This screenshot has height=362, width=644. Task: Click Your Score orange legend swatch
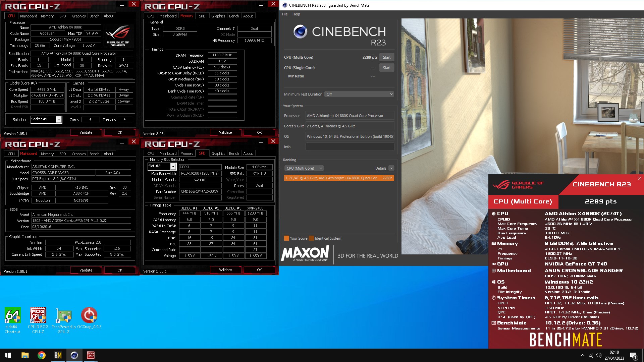click(286, 238)
